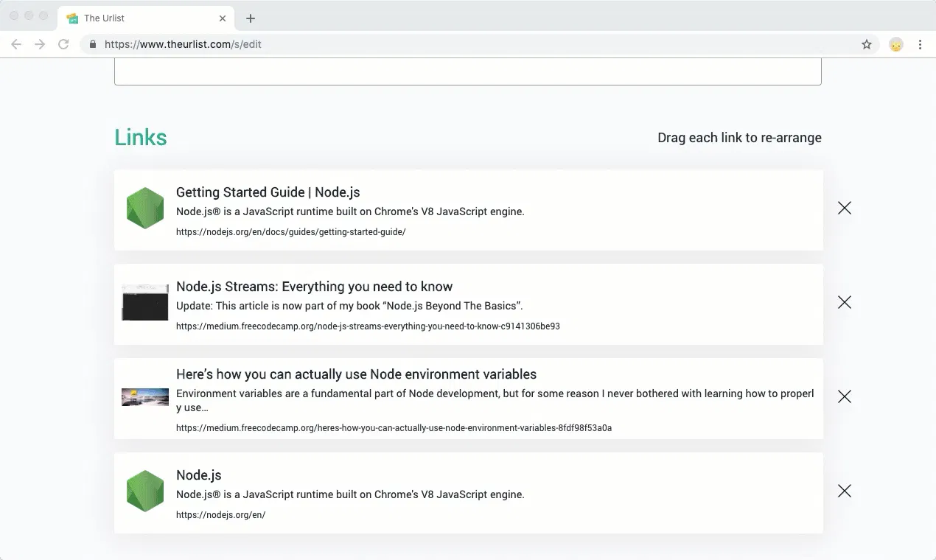Select The Urlist browser tab

point(147,18)
